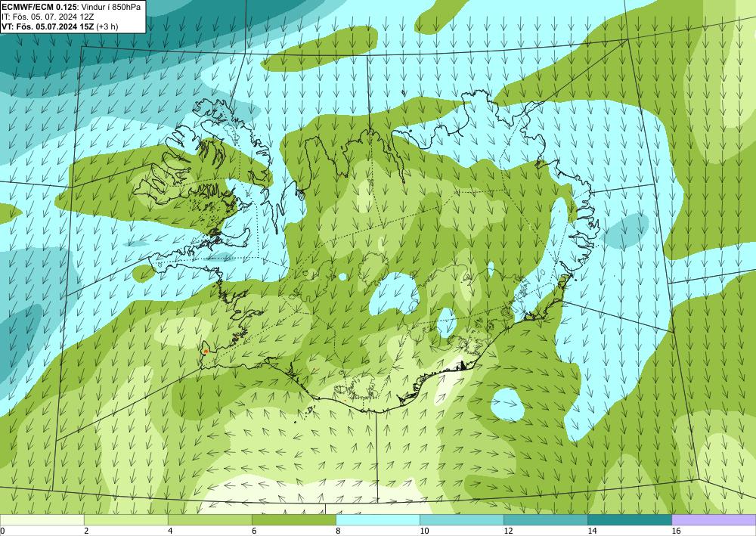Click the light green 2–4 legend swatch
This screenshot has height=536, width=756.
click(125, 520)
